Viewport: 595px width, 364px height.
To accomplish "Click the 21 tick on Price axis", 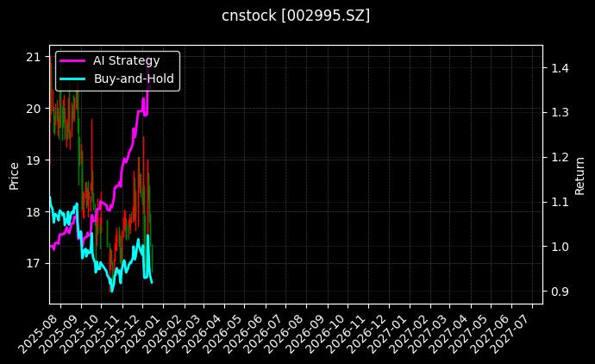I will click(x=33, y=57).
